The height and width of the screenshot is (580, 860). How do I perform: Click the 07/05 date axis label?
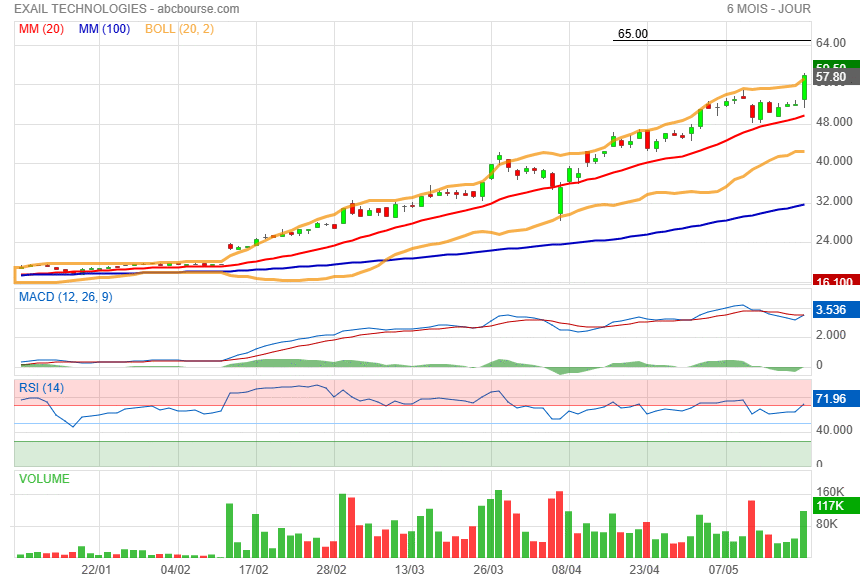point(723,570)
